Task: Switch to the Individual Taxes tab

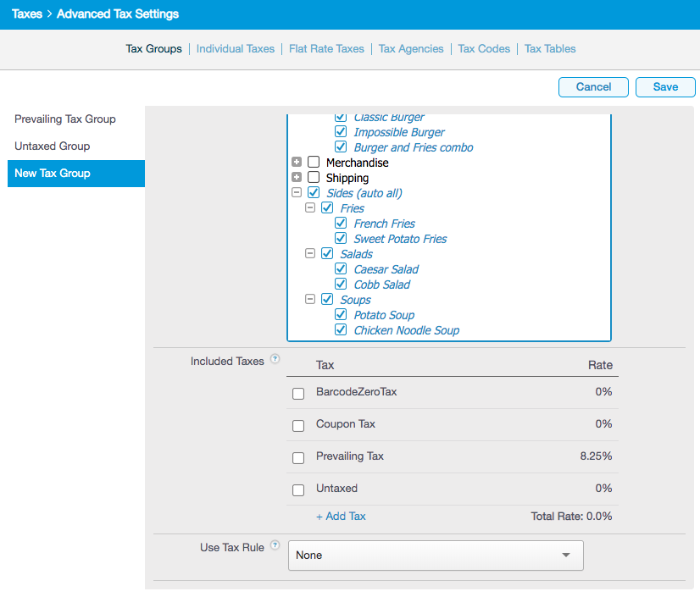Action: coord(235,49)
